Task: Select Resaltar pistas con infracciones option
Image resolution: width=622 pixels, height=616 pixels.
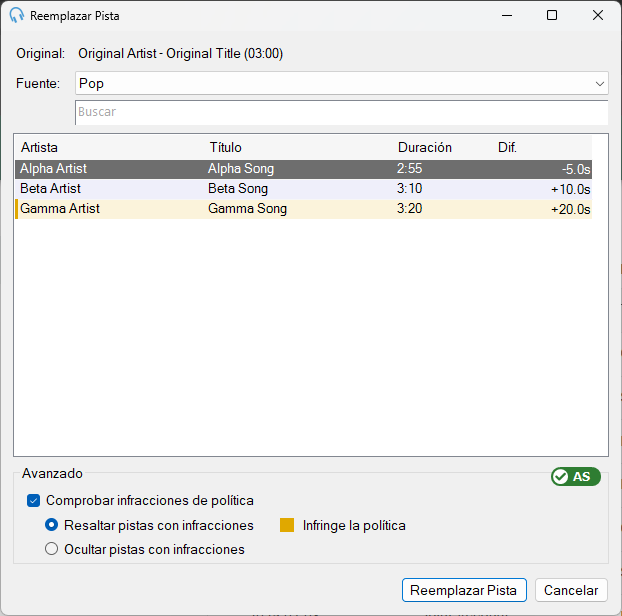Action: coord(51,525)
